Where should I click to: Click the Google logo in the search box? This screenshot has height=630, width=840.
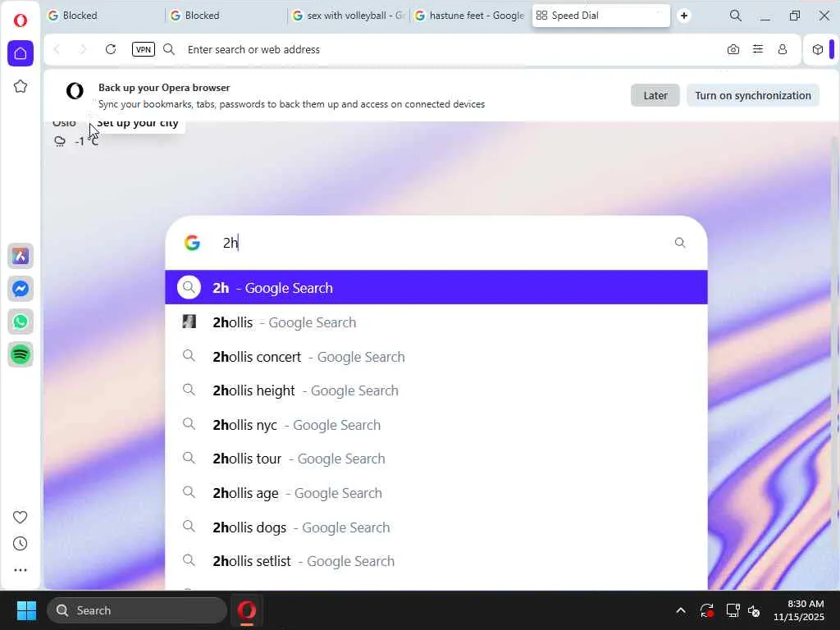[x=192, y=243]
